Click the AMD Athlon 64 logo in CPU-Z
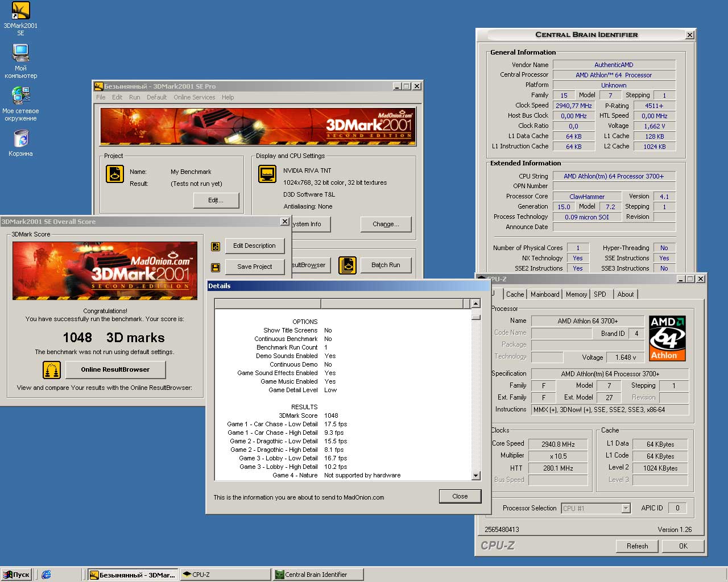 [667, 338]
